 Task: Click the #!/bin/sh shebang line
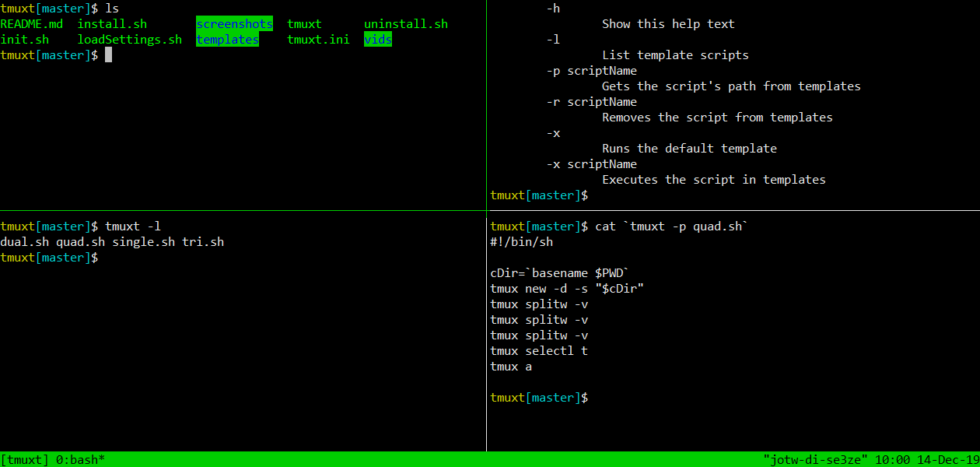coord(522,242)
